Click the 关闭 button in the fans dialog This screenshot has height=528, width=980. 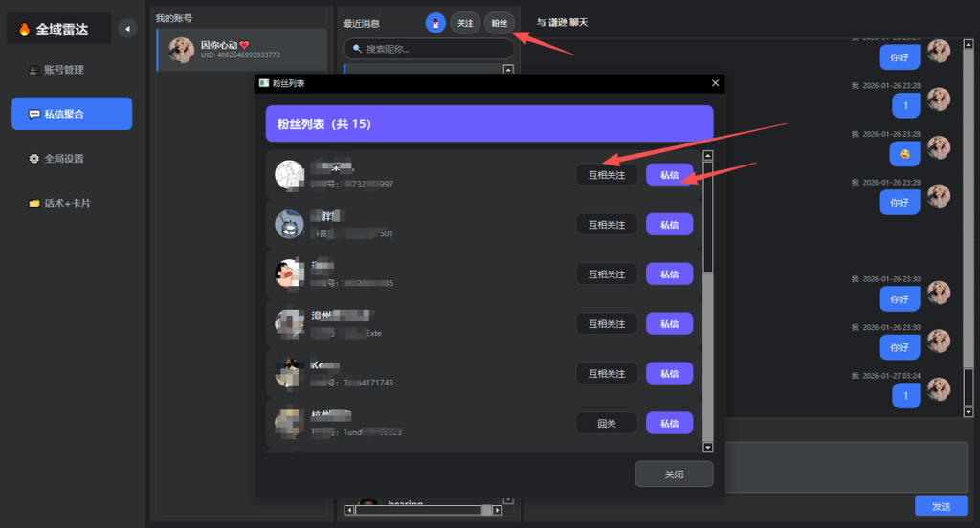[x=674, y=474]
